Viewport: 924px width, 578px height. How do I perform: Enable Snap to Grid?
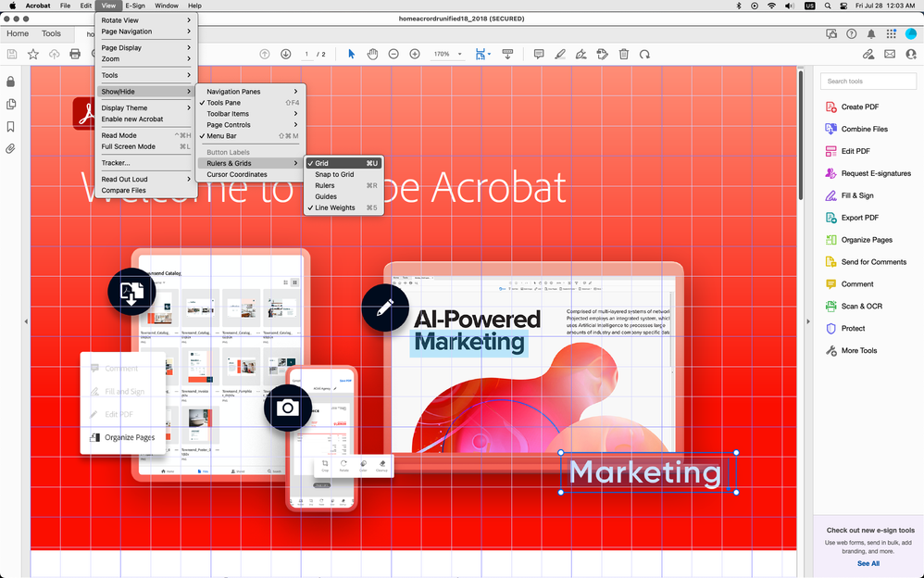coord(343,174)
